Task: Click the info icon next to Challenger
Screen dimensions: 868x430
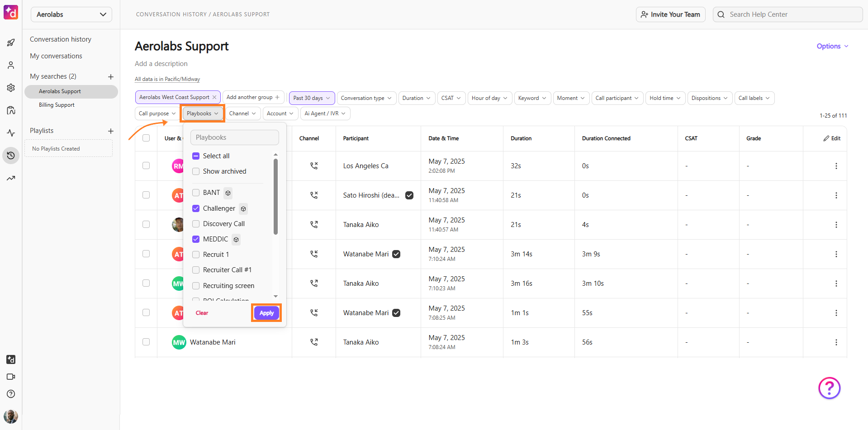Action: point(243,209)
